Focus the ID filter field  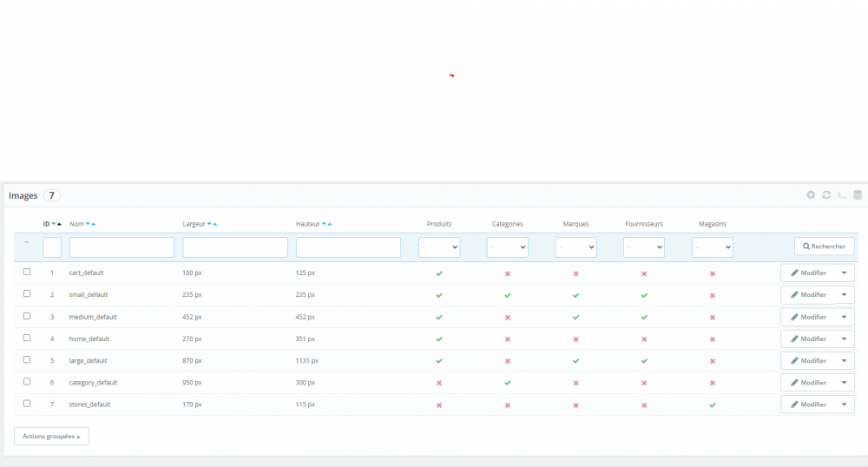52,247
